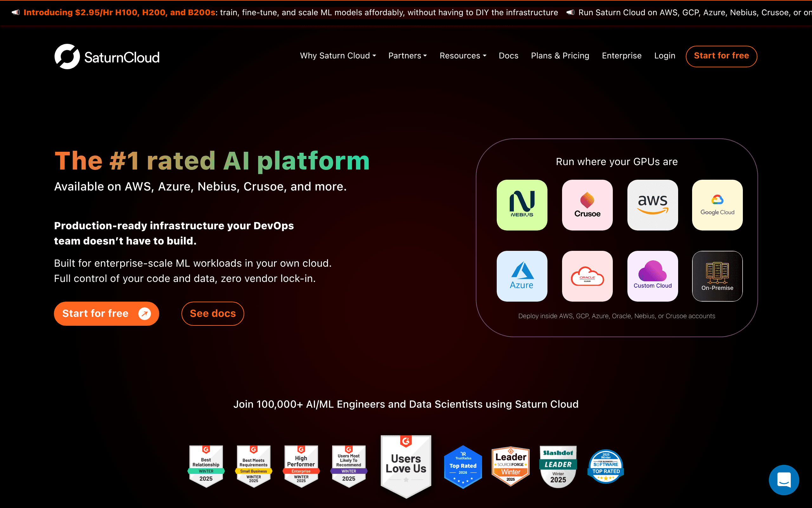Click the TrustRadius Top Rated 2026 badge
812x508 pixels.
coord(463,467)
